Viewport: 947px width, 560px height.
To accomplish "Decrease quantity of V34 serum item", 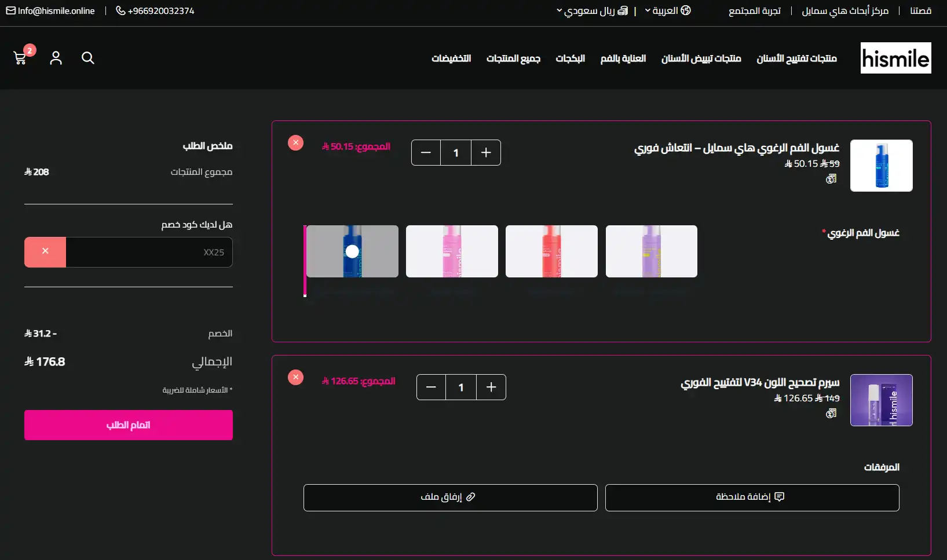I will tap(431, 387).
